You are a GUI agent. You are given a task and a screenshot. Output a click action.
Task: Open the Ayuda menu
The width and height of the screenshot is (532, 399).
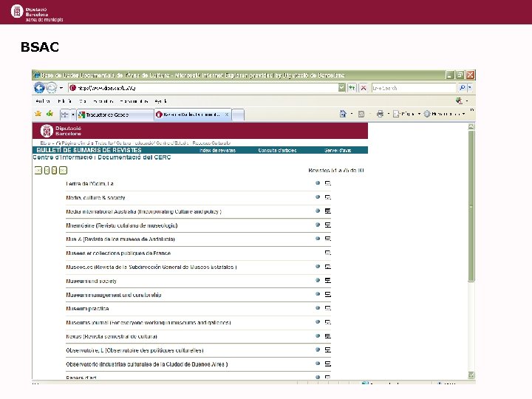[x=160, y=101]
